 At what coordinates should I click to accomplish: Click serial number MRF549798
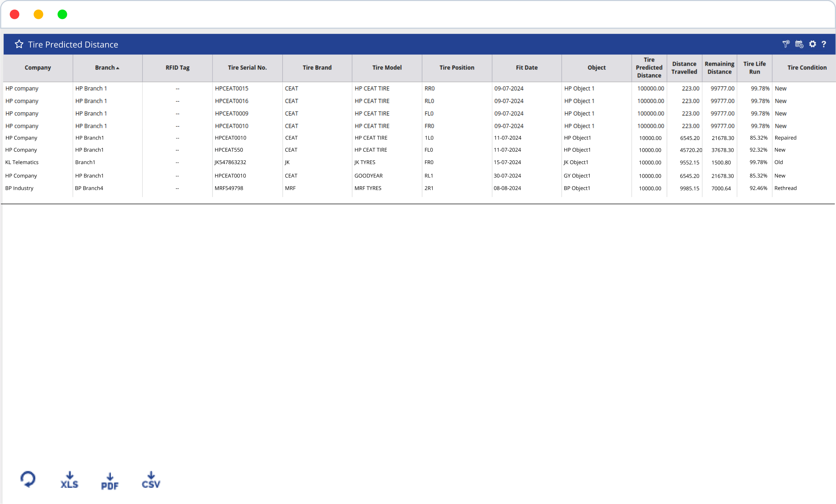tap(229, 188)
